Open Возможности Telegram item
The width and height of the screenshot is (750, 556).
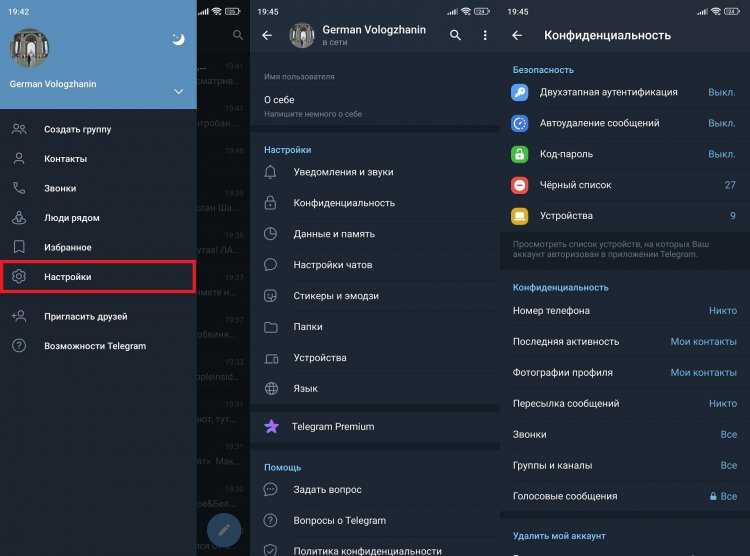(98, 346)
